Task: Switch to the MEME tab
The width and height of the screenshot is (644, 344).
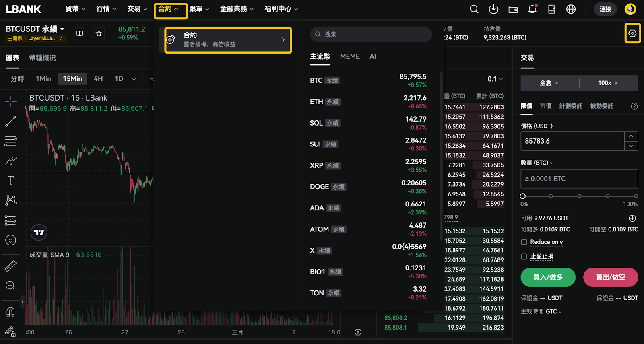Action: pyautogui.click(x=350, y=56)
